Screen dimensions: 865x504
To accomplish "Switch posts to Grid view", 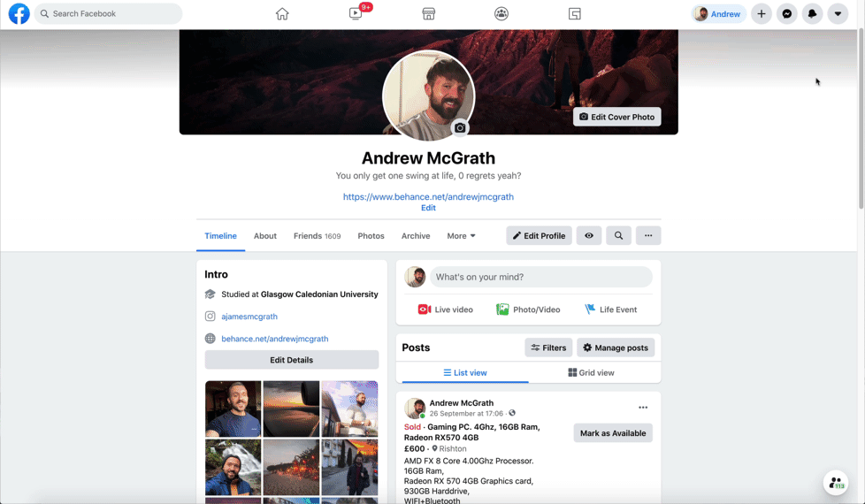I will (591, 373).
